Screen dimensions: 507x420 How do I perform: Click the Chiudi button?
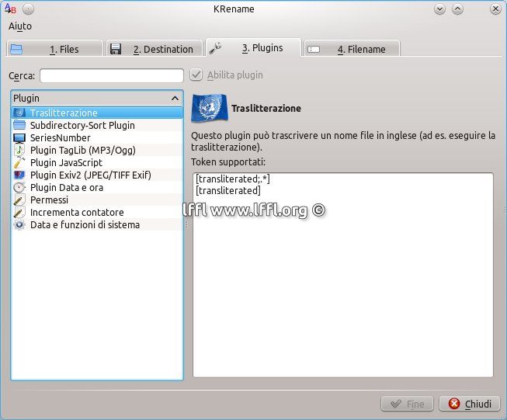pos(470,404)
